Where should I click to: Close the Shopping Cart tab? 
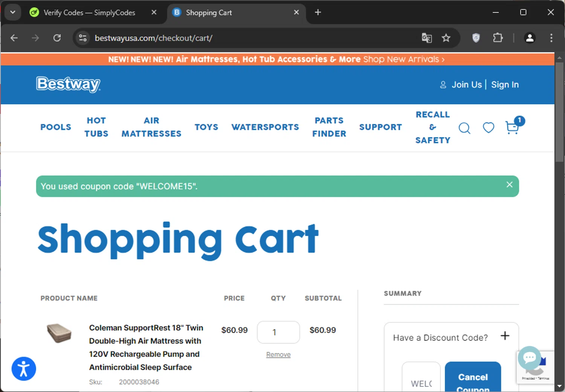point(296,12)
